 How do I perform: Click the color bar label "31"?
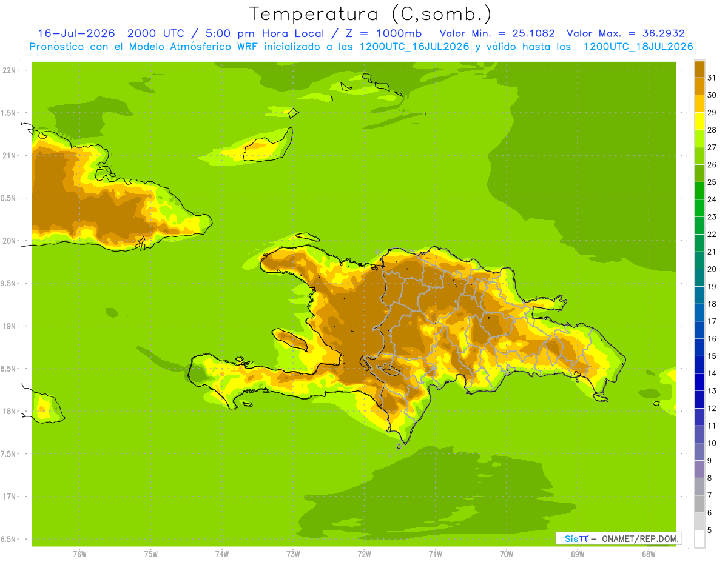point(712,78)
